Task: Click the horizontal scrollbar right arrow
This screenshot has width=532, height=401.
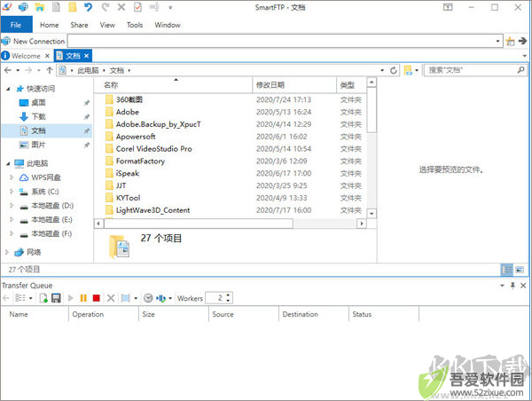Action: coord(362,224)
